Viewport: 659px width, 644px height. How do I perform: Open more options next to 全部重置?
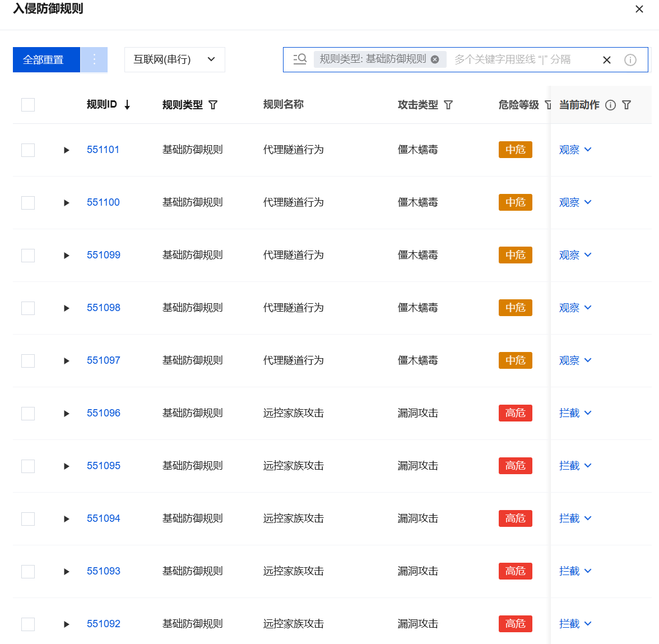pyautogui.click(x=94, y=59)
